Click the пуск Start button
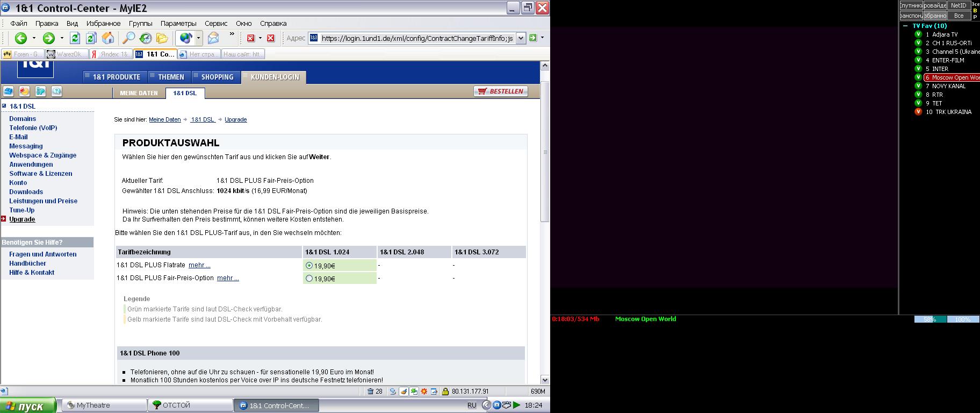980x413 pixels. click(28, 405)
